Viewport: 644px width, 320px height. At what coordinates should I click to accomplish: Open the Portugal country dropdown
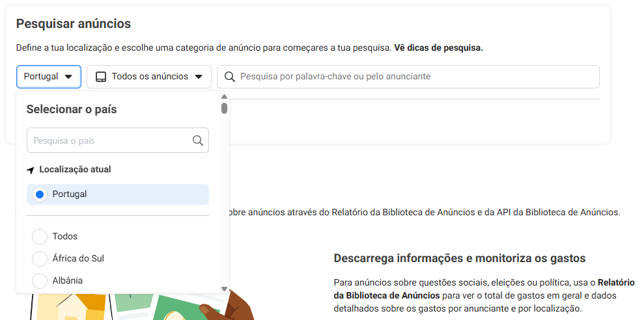pyautogui.click(x=49, y=77)
